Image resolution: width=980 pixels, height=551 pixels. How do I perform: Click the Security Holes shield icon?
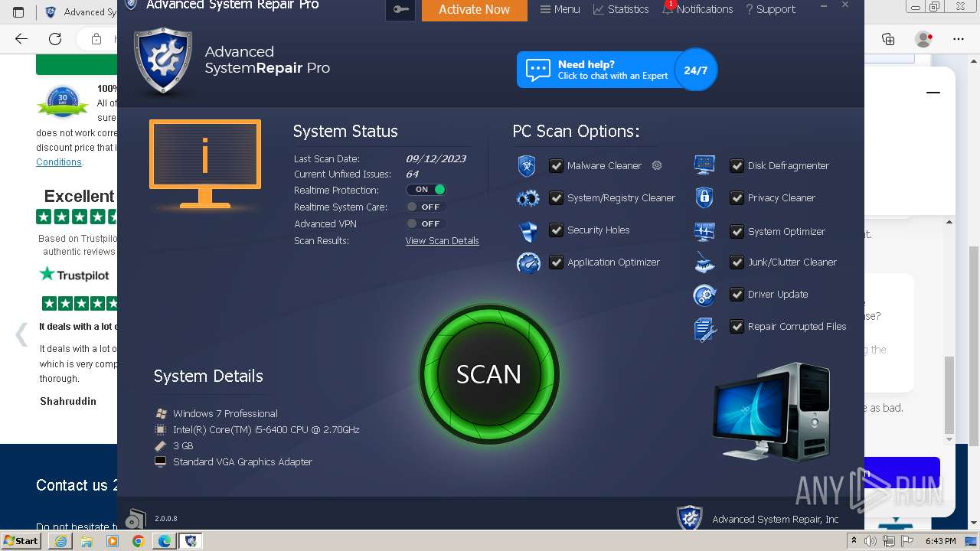[528, 230]
